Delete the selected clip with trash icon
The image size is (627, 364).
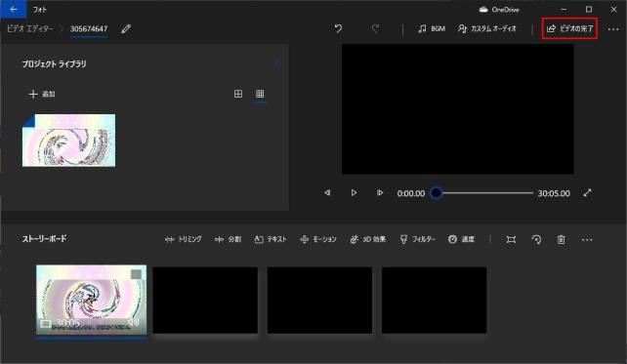[x=561, y=240]
